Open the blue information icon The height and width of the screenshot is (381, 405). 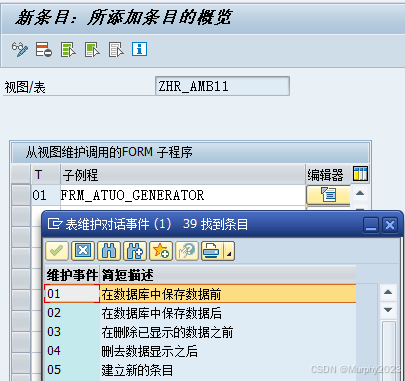139,49
